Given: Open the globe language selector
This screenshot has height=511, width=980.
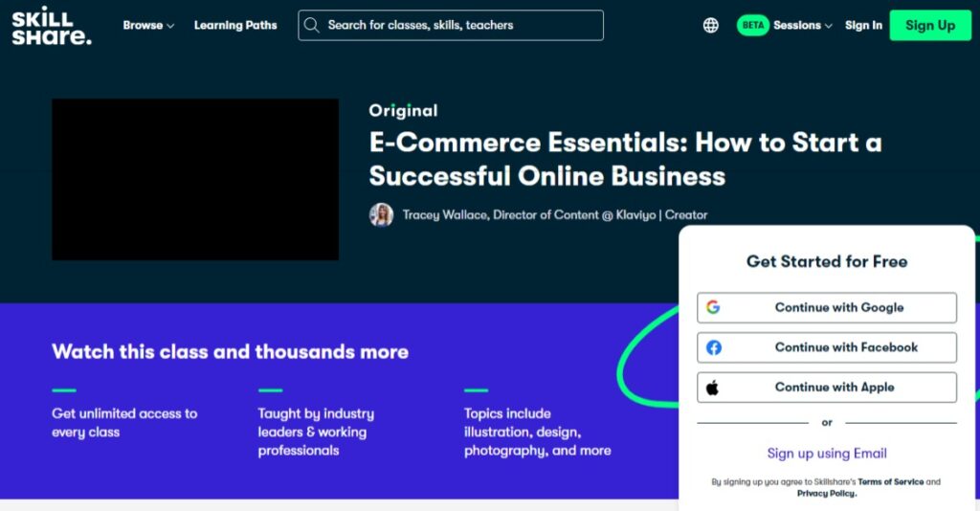Looking at the screenshot, I should (x=711, y=25).
